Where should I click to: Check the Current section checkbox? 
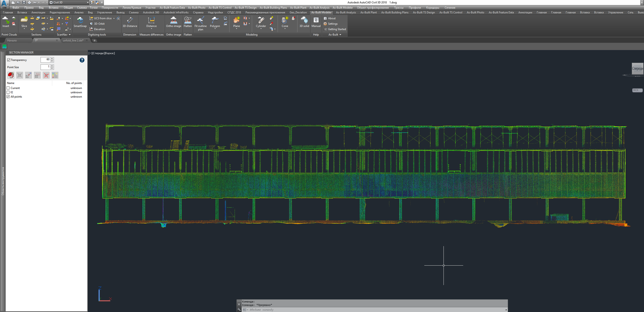coord(8,88)
